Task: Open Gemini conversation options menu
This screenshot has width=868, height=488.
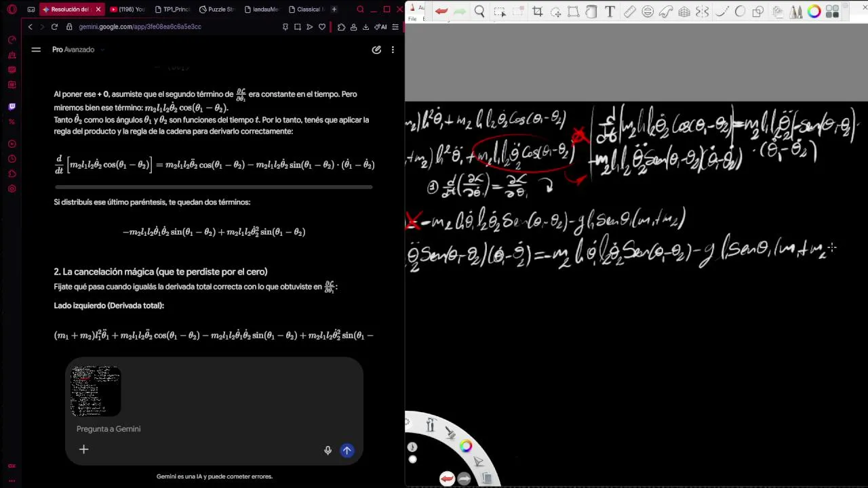Action: (x=393, y=49)
